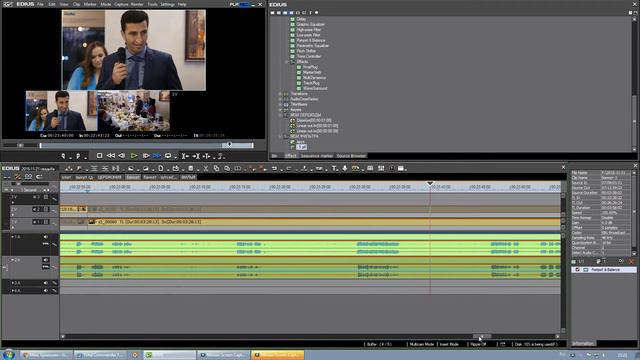Expand the TitleMixers folder

pyautogui.click(x=280, y=104)
